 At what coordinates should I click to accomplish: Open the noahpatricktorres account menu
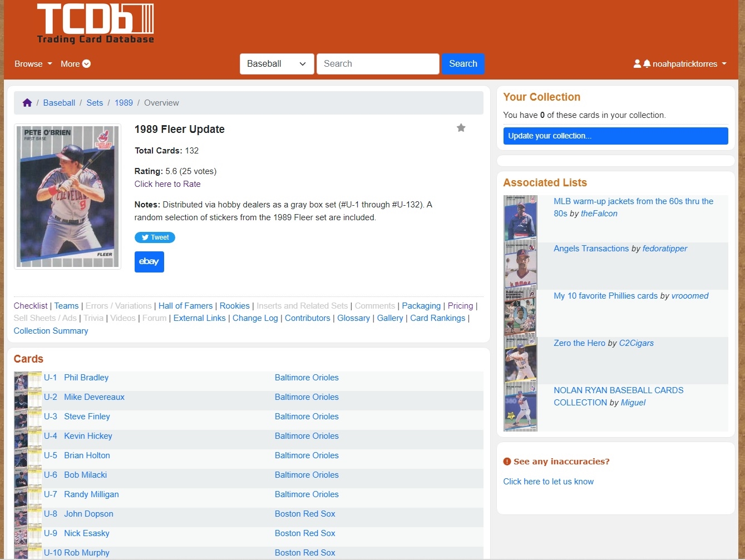(x=689, y=64)
